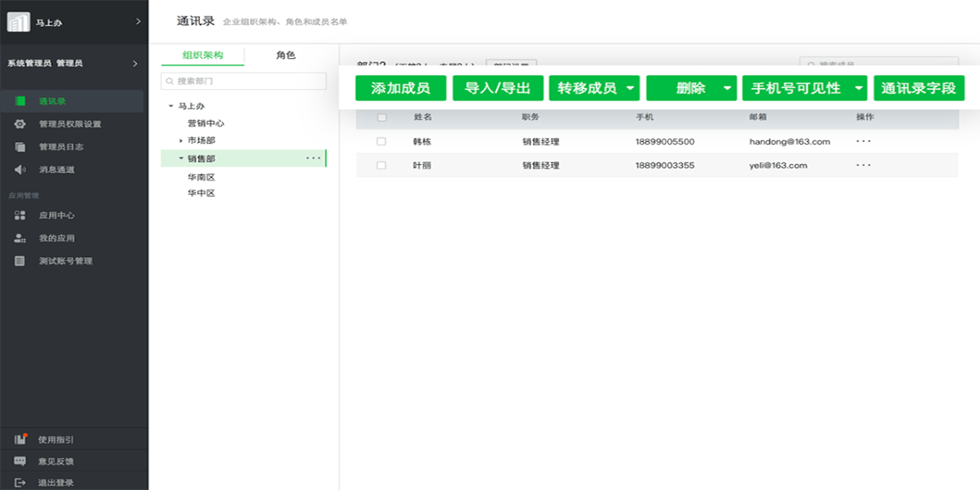This screenshot has width=980, height=490.
Task: Open the 手机号可见性 dropdown arrow
Action: pos(858,88)
